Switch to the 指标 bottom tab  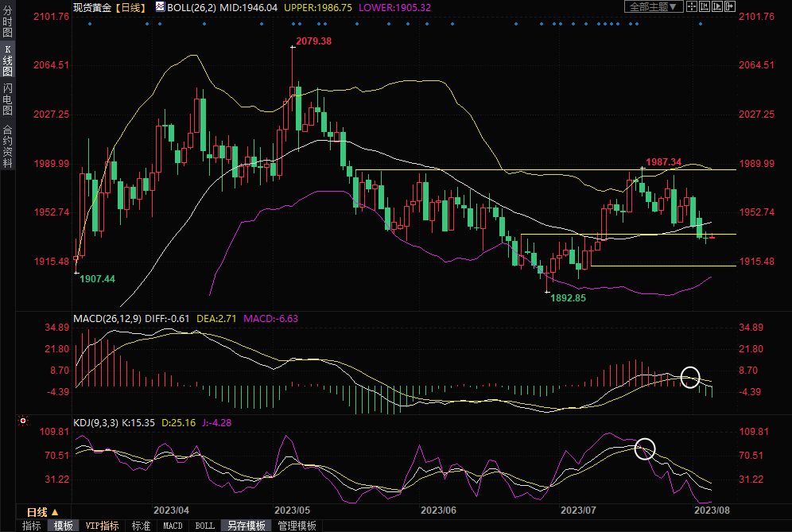click(32, 526)
